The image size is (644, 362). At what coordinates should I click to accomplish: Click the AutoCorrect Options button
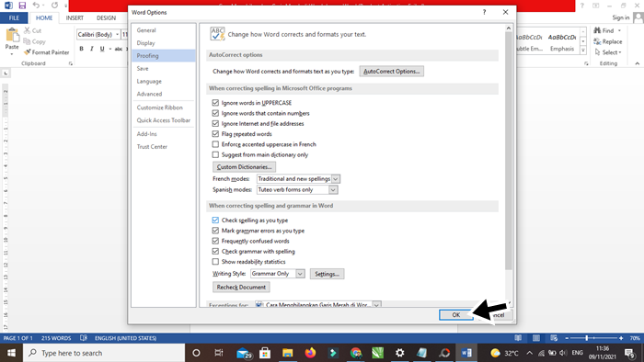tap(391, 72)
